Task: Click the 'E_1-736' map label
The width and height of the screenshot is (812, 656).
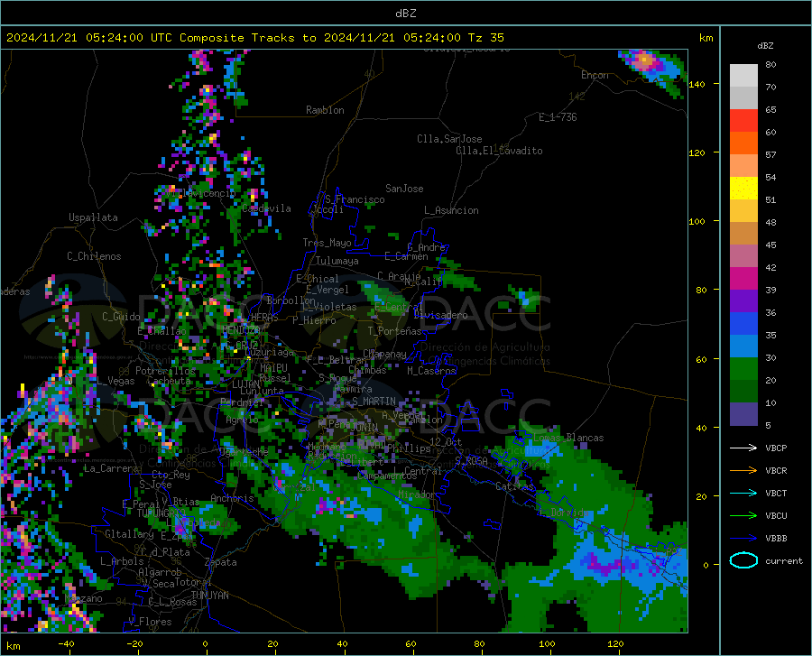Action: pos(558,117)
